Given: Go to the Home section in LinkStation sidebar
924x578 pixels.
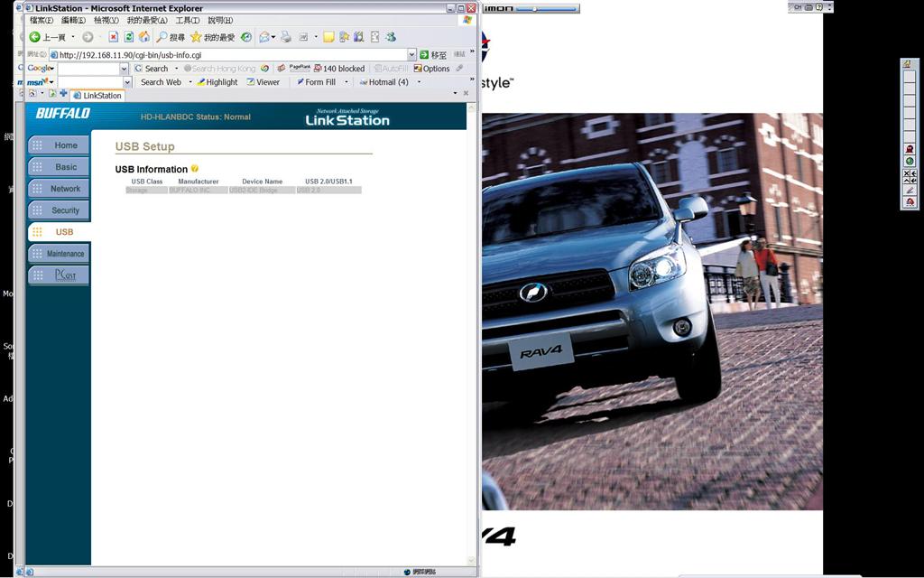Looking at the screenshot, I should point(59,145).
